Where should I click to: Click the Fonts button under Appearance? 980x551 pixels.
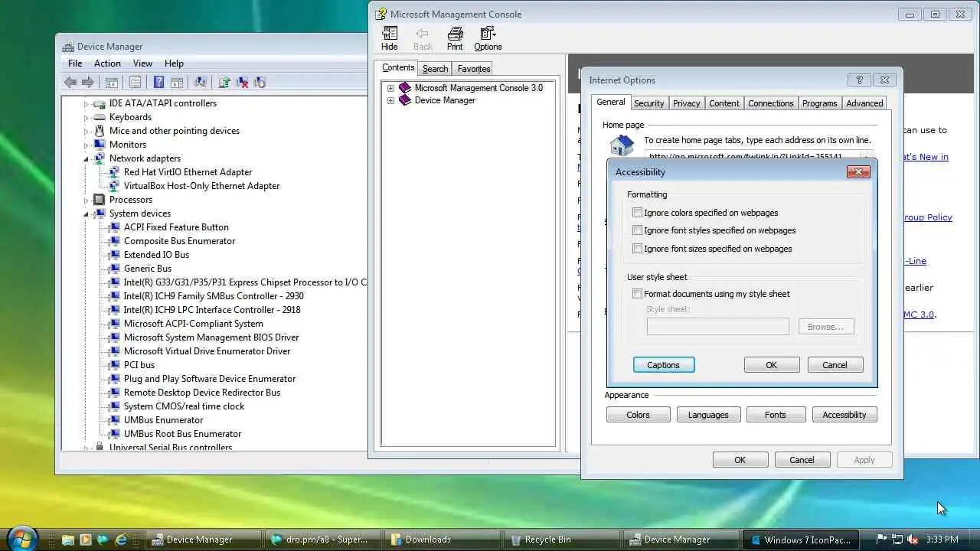pyautogui.click(x=776, y=415)
